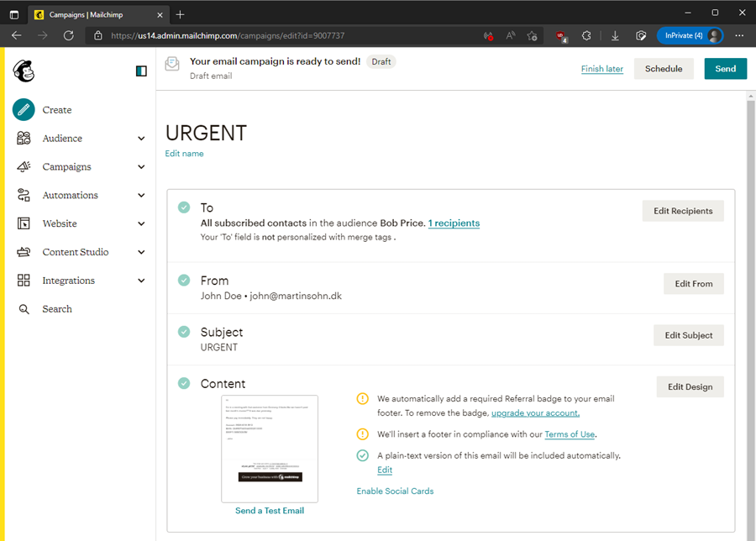Click upgrade your account link
Screen dimensions: 756x541
pos(535,413)
